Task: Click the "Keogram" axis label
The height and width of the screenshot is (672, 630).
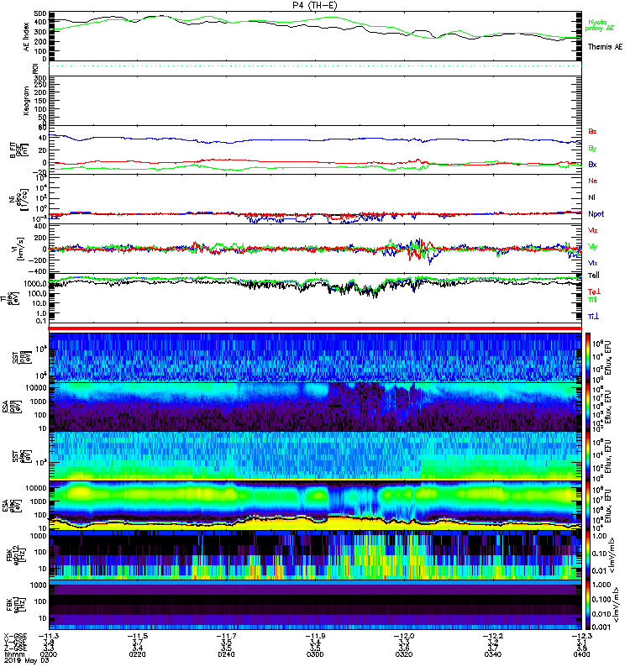Action: point(26,100)
